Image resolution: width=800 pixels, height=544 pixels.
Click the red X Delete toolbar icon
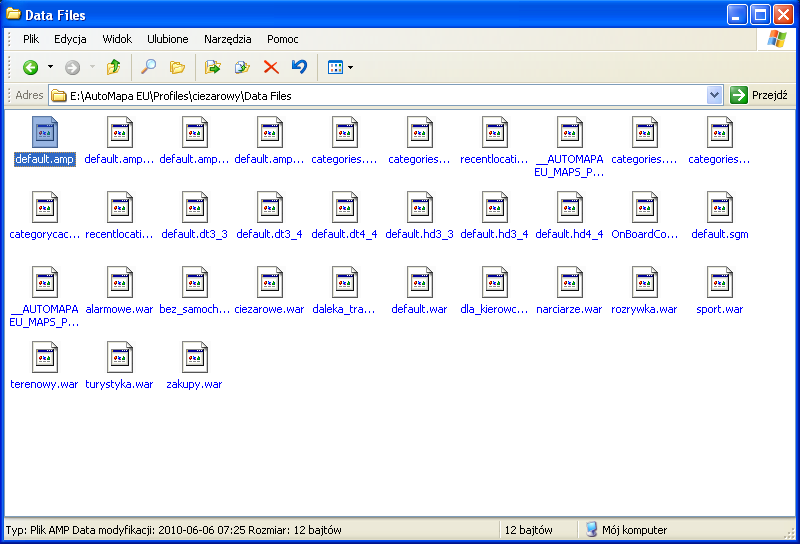coord(270,67)
